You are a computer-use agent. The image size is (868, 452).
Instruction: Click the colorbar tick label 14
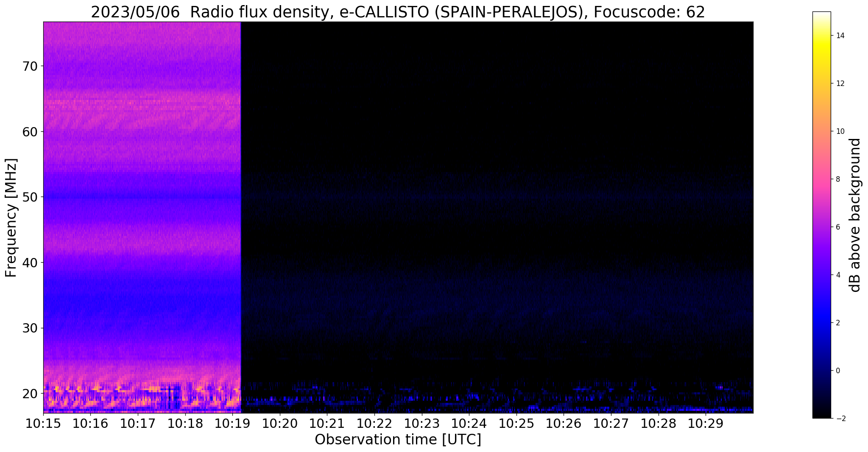[839, 36]
